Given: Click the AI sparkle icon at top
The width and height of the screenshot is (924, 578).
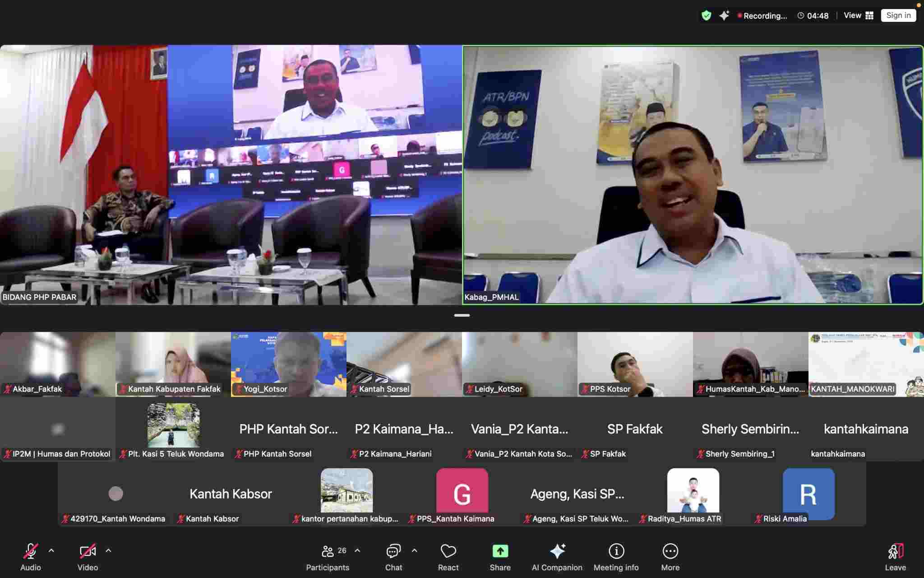Looking at the screenshot, I should click(x=724, y=16).
